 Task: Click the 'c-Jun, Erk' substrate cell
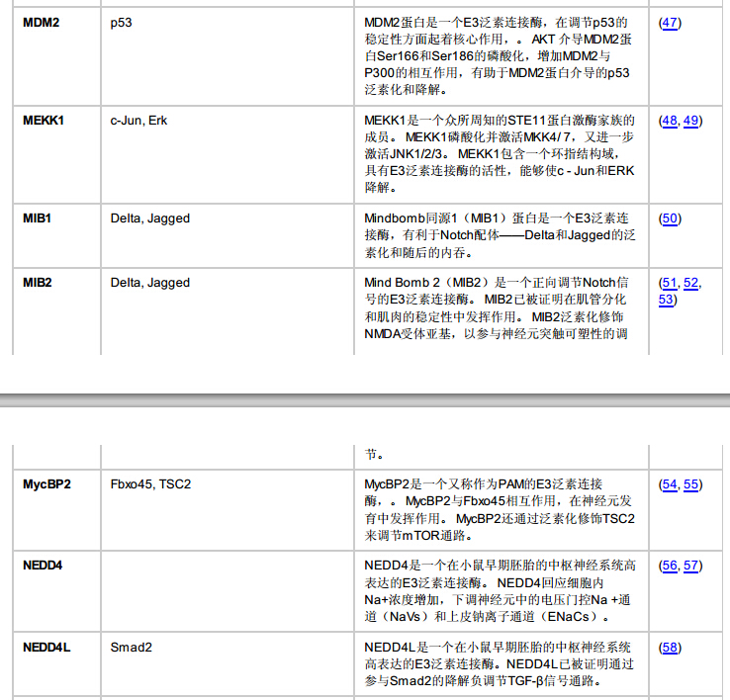tap(138, 121)
